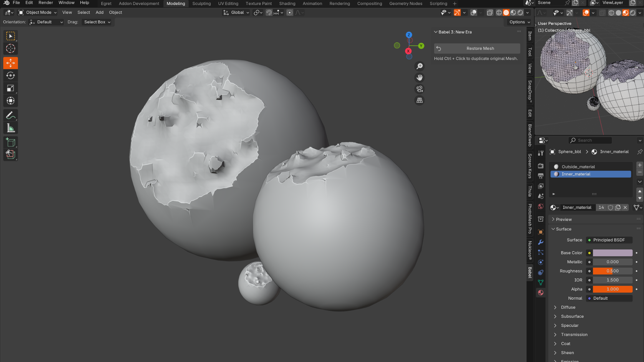The image size is (644, 362).
Task: Open the Principled BSDF surface selector
Action: pyautogui.click(x=609, y=240)
